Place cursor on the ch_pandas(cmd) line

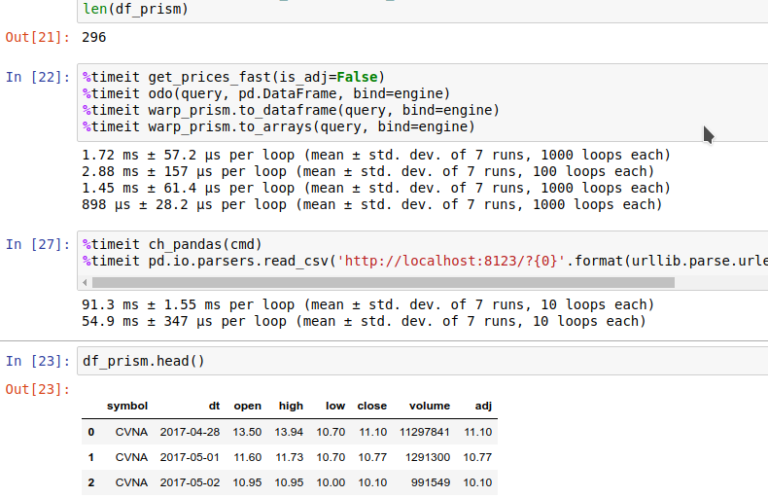(x=172, y=244)
